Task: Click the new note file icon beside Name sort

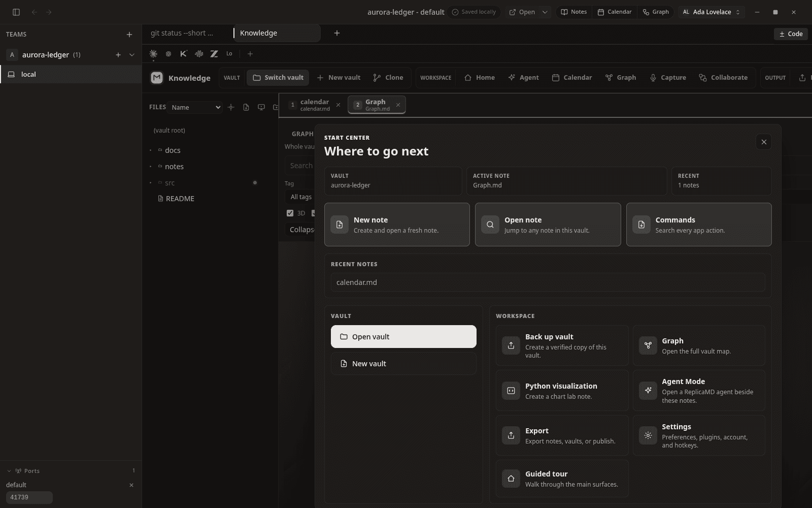Action: pyautogui.click(x=246, y=107)
